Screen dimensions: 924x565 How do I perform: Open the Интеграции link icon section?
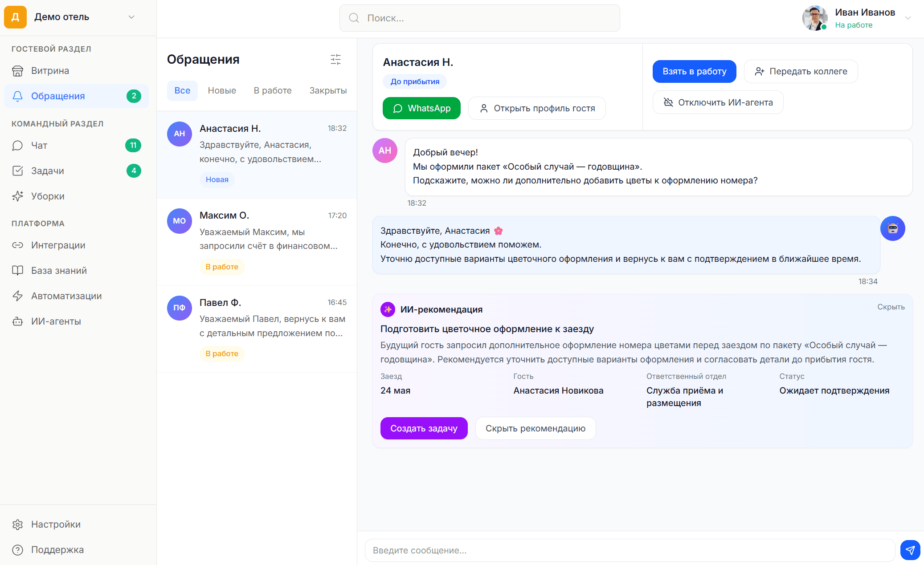[76, 245]
